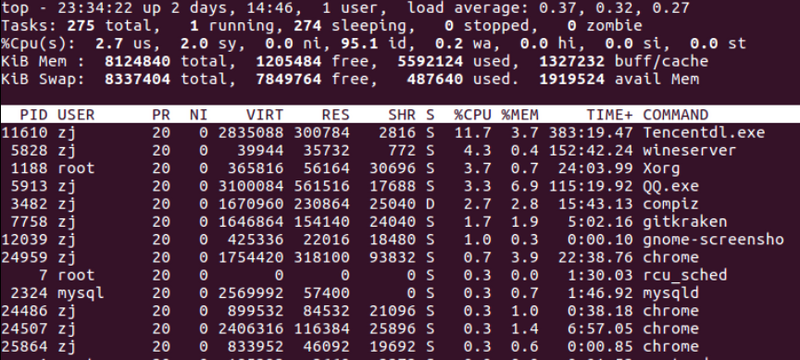Click PID 24486 of chrome

(24, 311)
